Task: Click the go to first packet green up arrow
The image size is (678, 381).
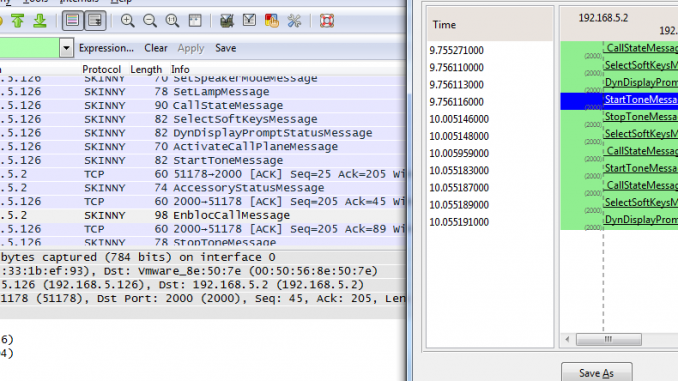Action: point(17,21)
